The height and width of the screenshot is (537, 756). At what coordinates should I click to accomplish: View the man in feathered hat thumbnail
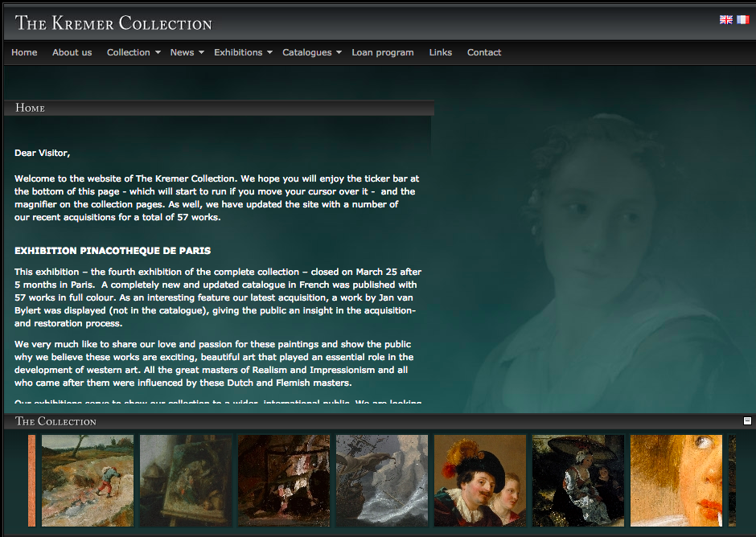coord(480,481)
